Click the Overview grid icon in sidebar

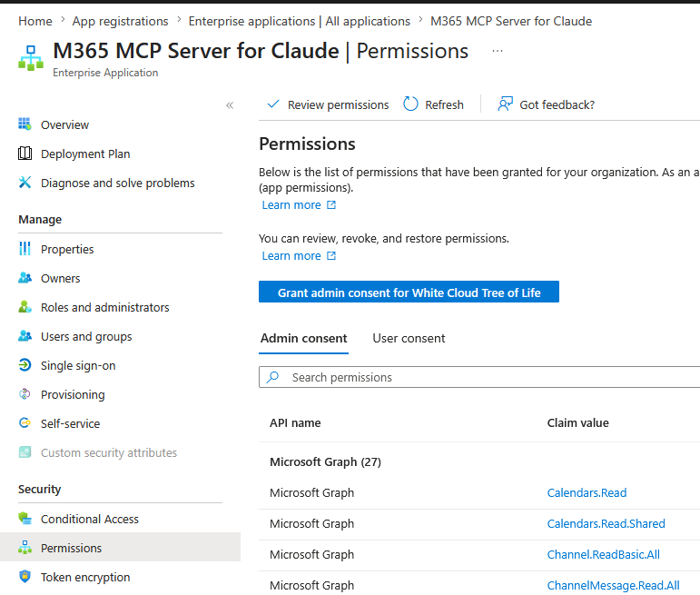pyautogui.click(x=25, y=124)
